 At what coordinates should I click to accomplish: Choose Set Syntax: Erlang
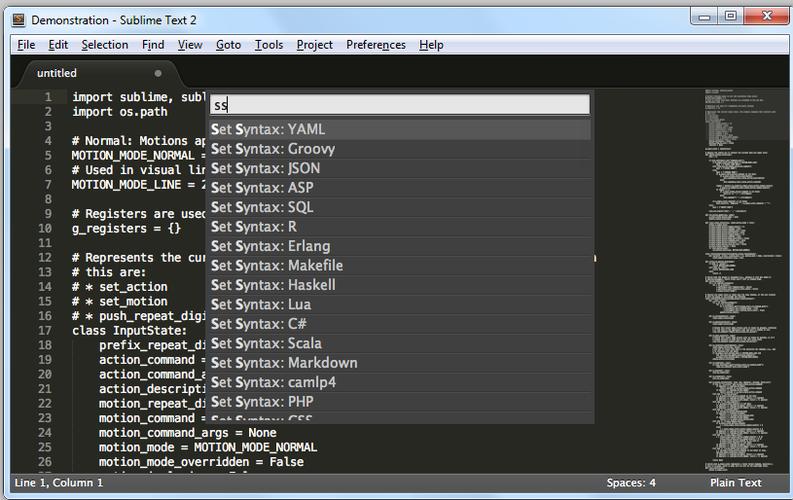[x=401, y=246]
